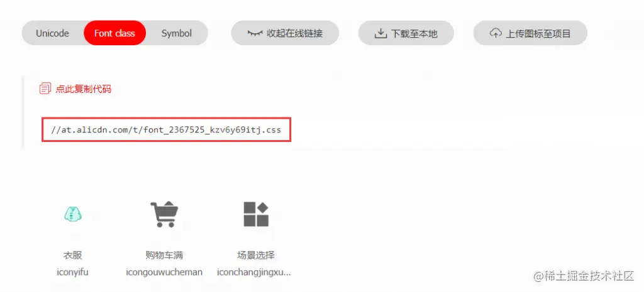Select the full shopping cart icon
This screenshot has width=644, height=292.
click(x=164, y=214)
